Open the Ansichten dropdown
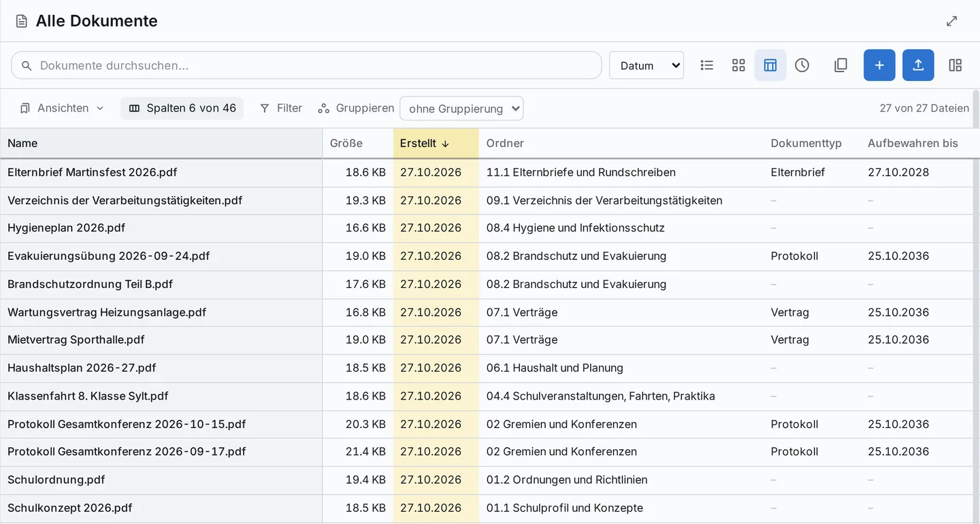Image resolution: width=980 pixels, height=524 pixels. point(62,108)
